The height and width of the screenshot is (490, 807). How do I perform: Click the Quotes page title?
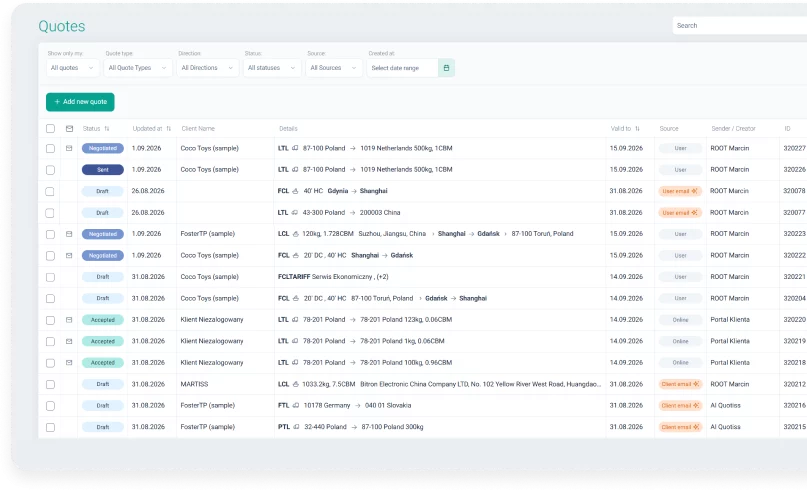(62, 26)
